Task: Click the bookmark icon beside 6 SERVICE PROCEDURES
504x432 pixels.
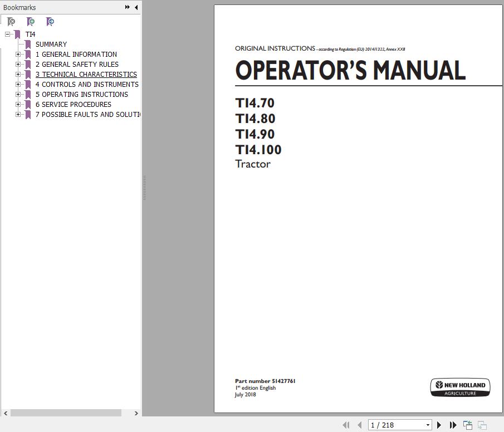Action: pyautogui.click(x=28, y=105)
